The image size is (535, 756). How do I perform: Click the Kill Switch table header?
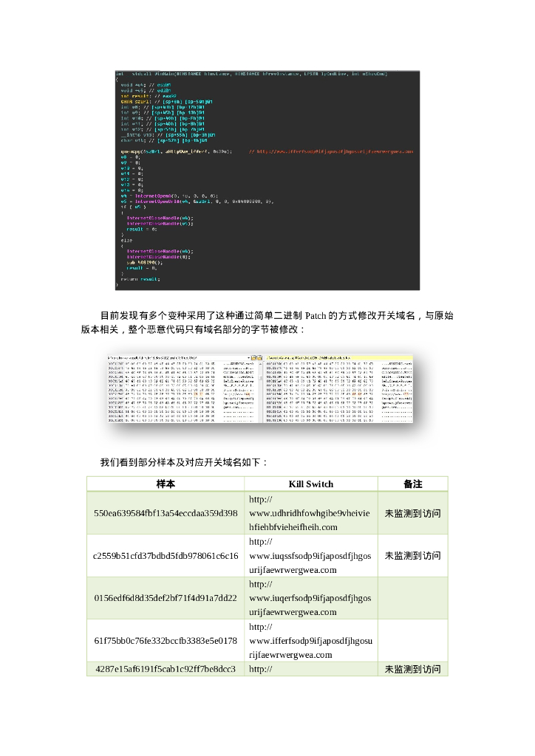tap(310, 484)
